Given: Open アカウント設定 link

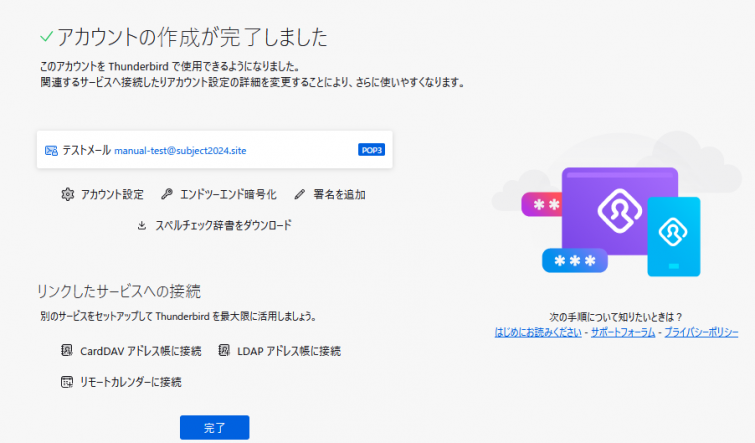Looking at the screenshot, I should tap(112, 195).
